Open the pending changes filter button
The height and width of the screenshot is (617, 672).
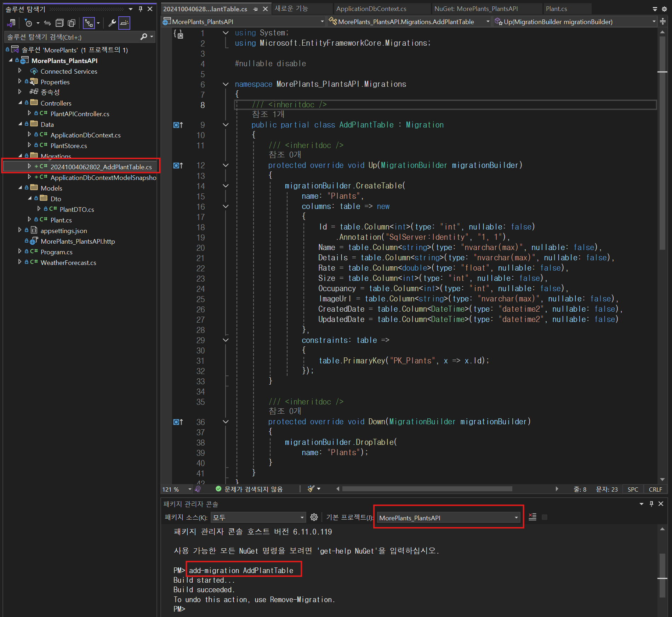click(x=28, y=23)
